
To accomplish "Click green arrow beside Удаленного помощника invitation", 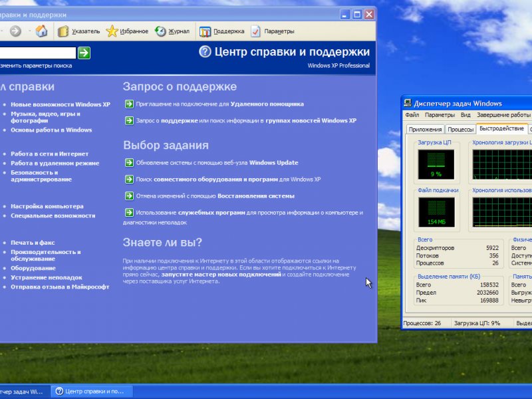I will click(x=129, y=104).
